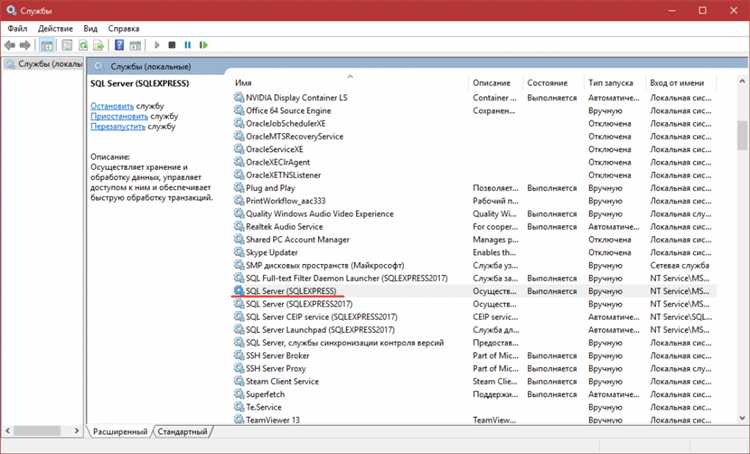Select the OracleMTSRecoveryService row
This screenshot has height=454, width=750.
(x=474, y=136)
